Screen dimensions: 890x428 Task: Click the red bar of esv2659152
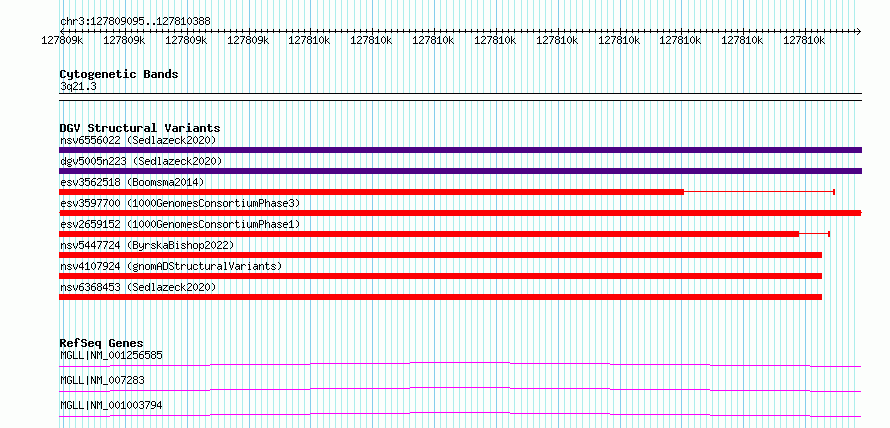click(429, 234)
